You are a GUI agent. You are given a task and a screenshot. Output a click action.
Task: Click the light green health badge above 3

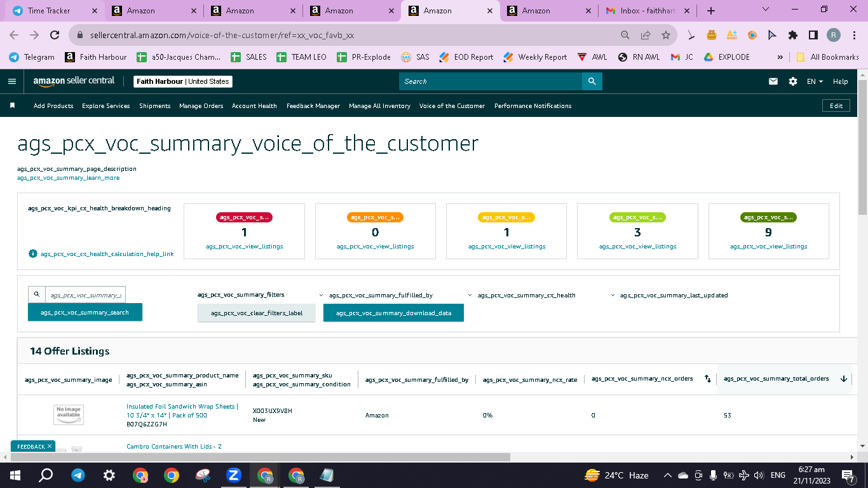[637, 217]
